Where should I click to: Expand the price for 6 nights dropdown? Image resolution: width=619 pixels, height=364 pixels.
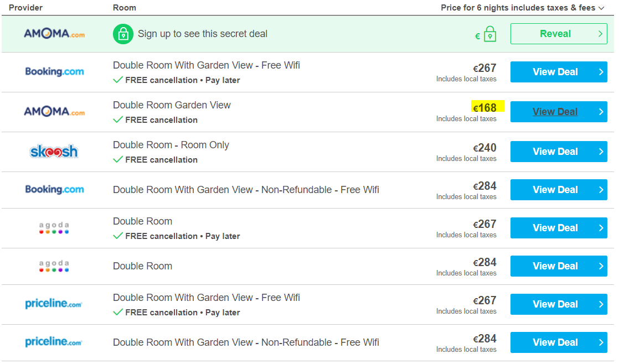click(602, 8)
